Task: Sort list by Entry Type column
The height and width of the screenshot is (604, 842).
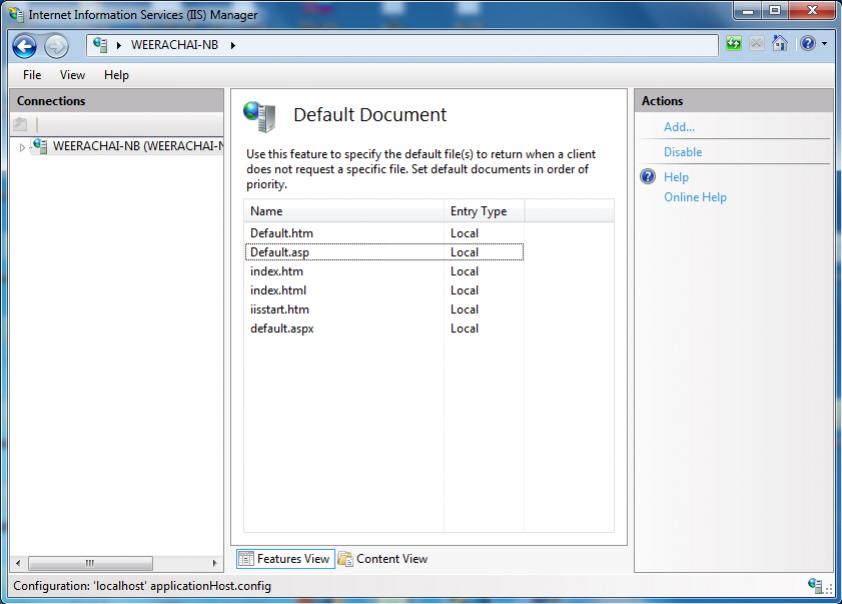Action: tap(484, 211)
